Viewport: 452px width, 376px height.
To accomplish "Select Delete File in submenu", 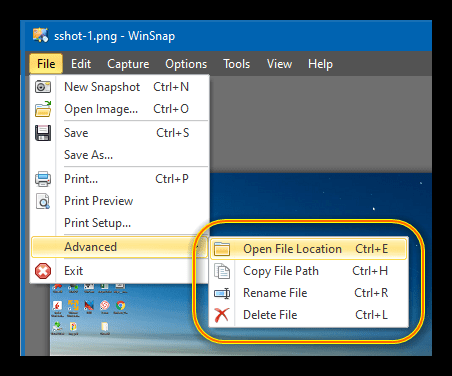I will 309,315.
